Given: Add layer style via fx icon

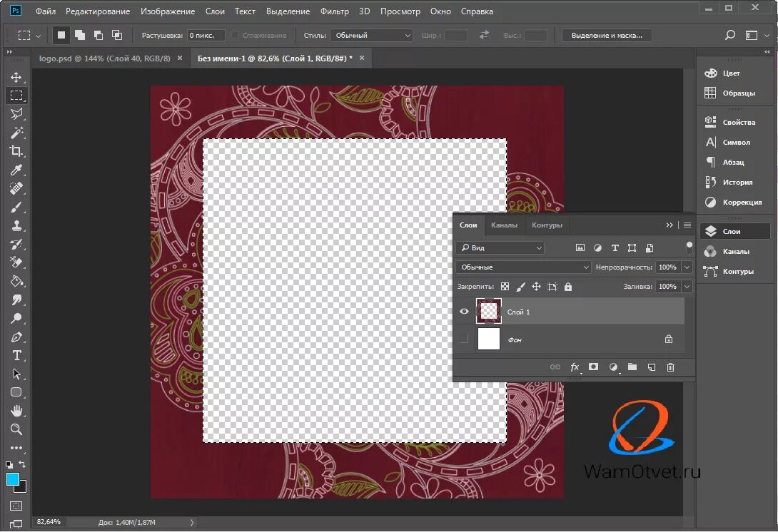Looking at the screenshot, I should point(575,367).
